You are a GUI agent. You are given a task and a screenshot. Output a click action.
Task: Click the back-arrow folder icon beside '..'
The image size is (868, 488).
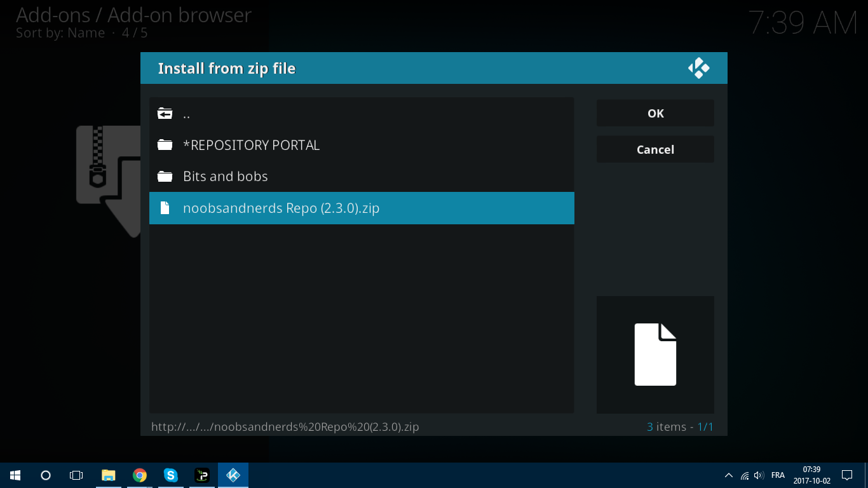coord(165,114)
